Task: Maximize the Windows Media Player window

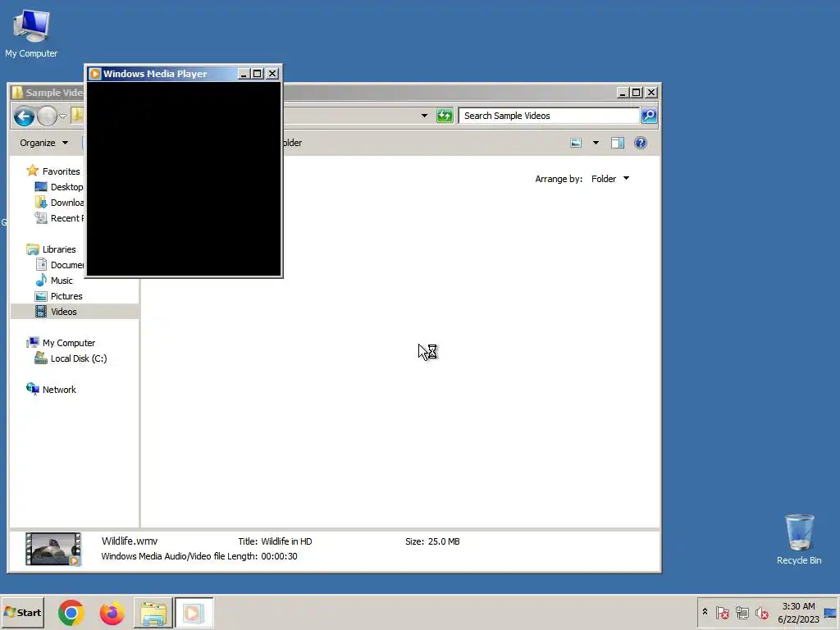Action: [257, 74]
